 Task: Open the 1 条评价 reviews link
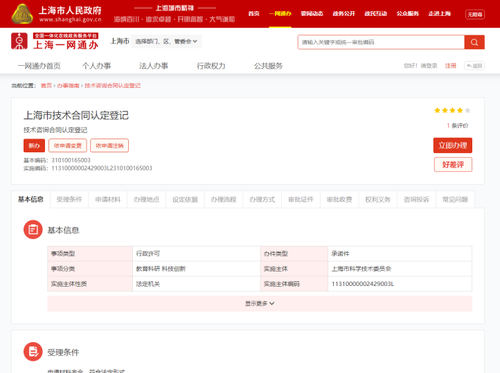[457, 126]
